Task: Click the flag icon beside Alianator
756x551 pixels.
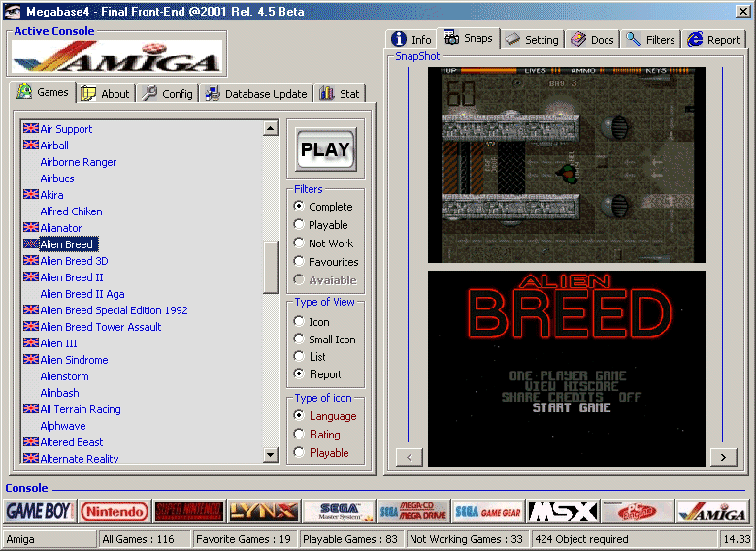Action: click(31, 227)
